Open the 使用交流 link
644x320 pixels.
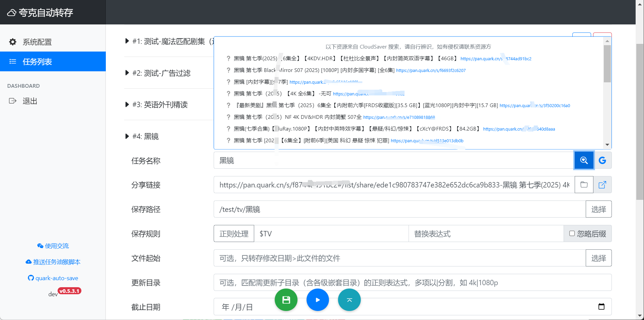tap(53, 246)
